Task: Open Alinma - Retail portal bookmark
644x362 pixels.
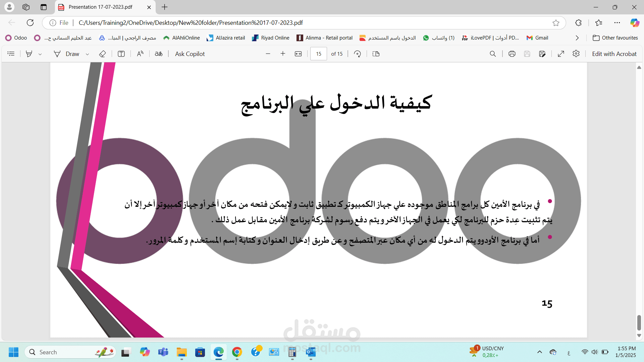Action: click(x=325, y=38)
